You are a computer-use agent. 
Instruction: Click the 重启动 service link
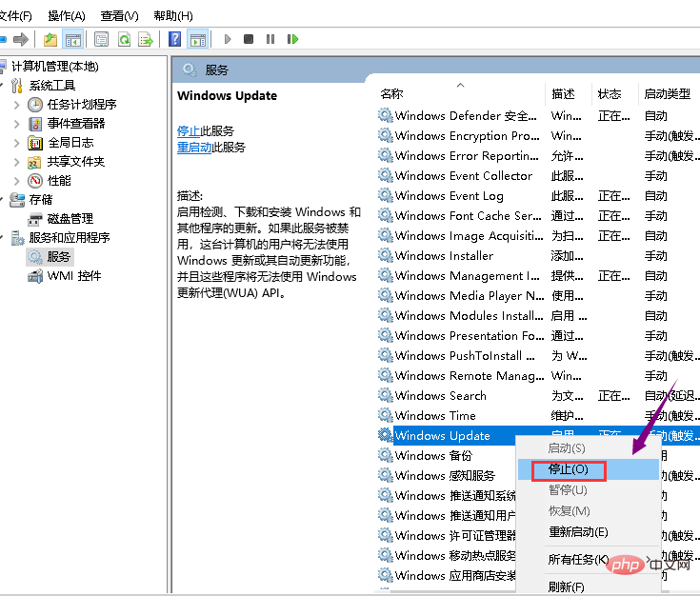tap(194, 148)
